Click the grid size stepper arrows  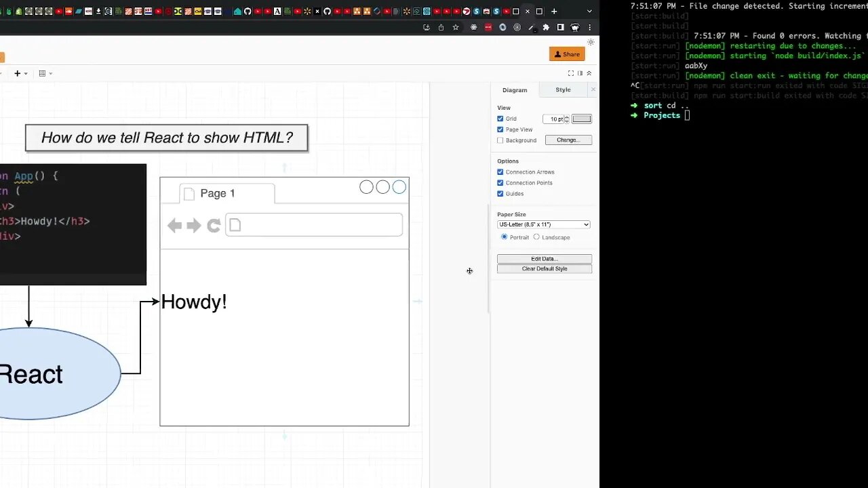click(567, 119)
